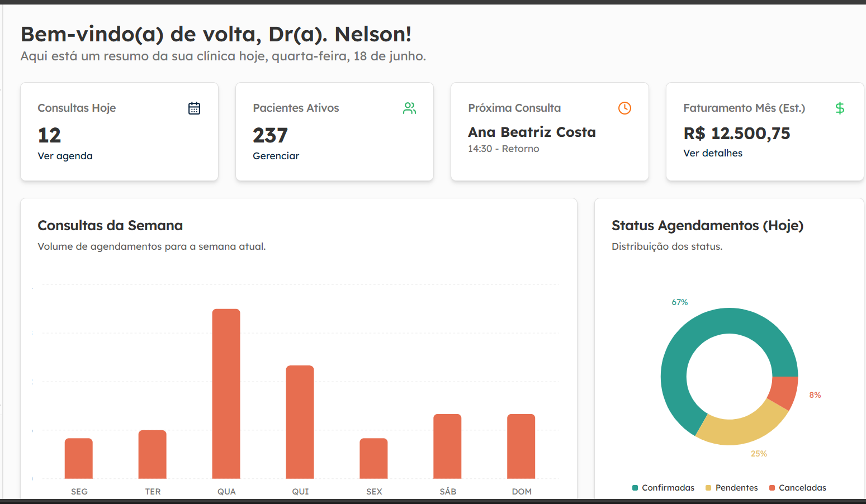Click the calendar icon on Consultas Hoje card
This screenshot has width=866, height=504.
tap(194, 108)
